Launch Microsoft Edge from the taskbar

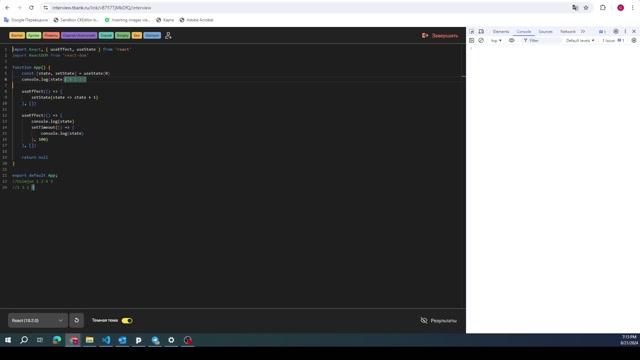57,340
